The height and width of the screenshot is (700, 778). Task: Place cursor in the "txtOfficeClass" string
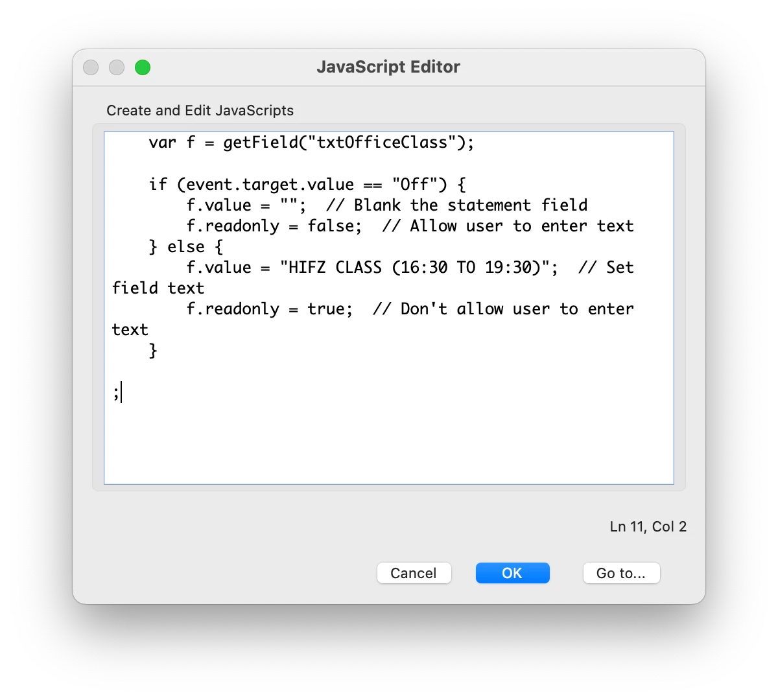point(382,143)
